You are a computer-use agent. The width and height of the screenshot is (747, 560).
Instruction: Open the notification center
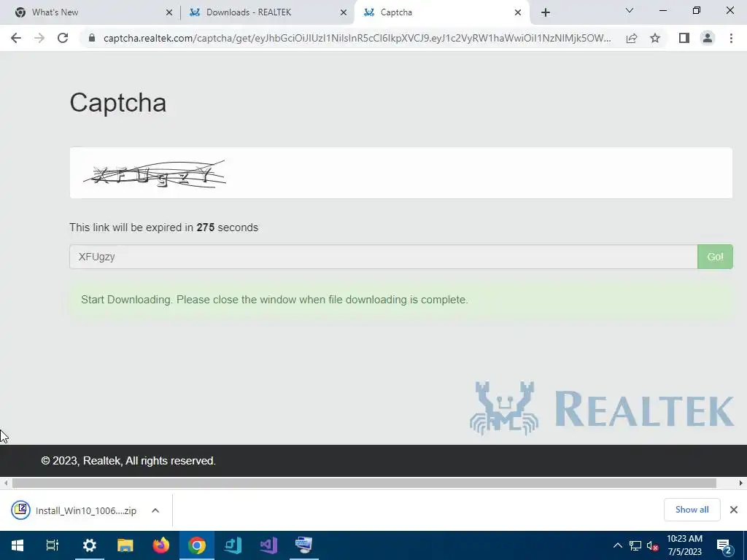(724, 545)
